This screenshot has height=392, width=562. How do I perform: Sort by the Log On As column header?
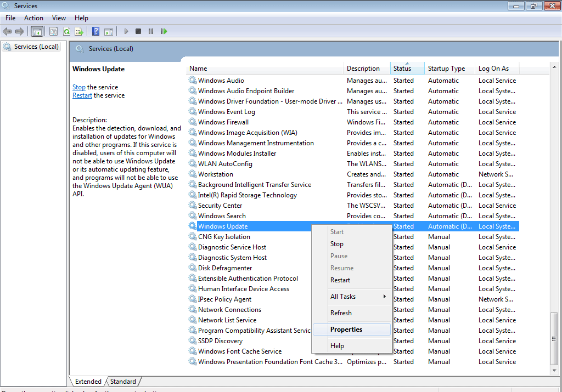tap(497, 69)
